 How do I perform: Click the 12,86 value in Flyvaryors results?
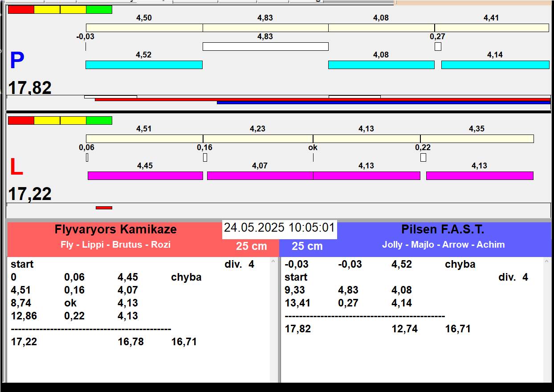click(24, 316)
